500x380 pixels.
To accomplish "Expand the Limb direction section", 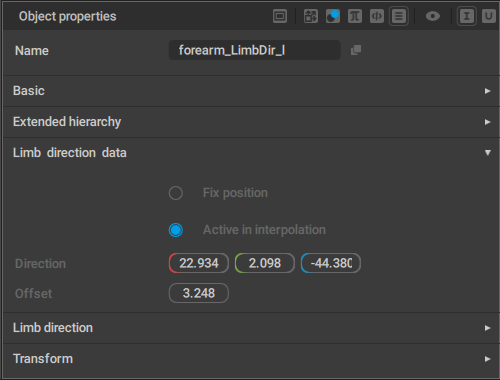I will click(x=251, y=328).
